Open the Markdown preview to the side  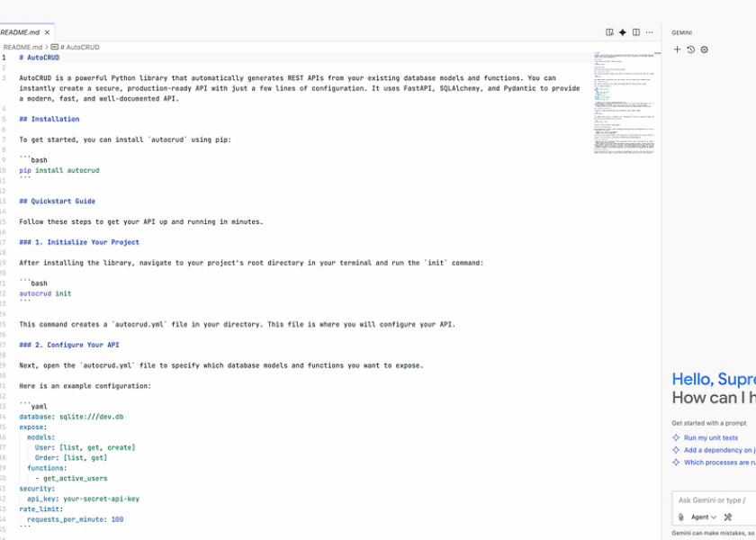(609, 32)
